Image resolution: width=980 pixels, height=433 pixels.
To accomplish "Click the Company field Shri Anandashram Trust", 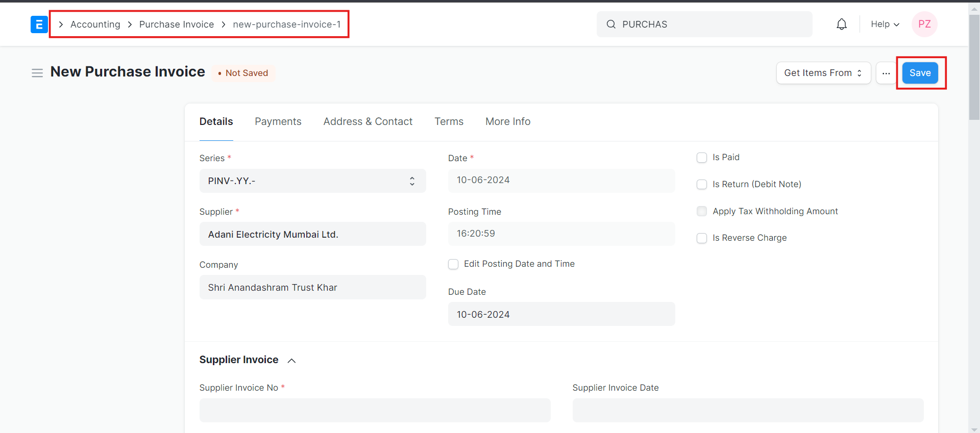I will [312, 287].
